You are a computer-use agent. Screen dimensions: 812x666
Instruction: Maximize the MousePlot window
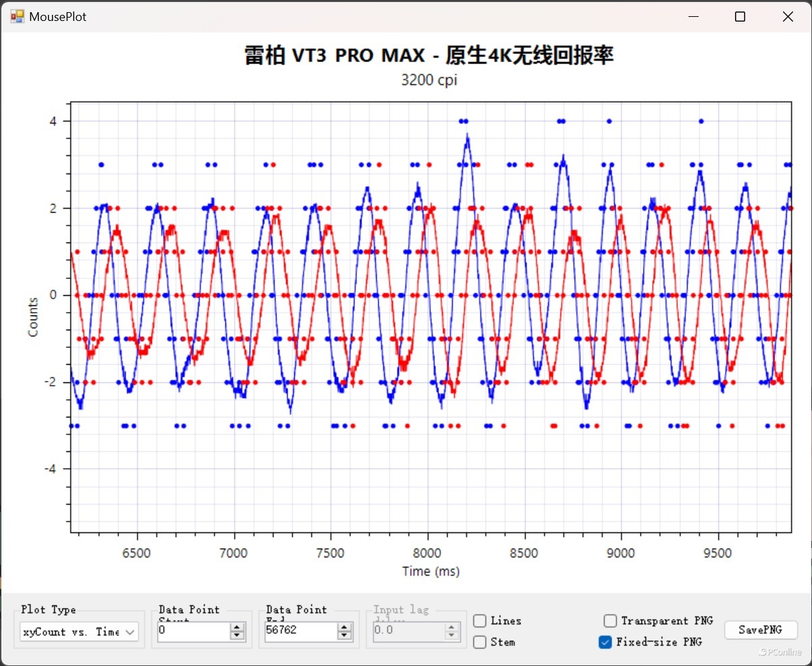pyautogui.click(x=740, y=17)
